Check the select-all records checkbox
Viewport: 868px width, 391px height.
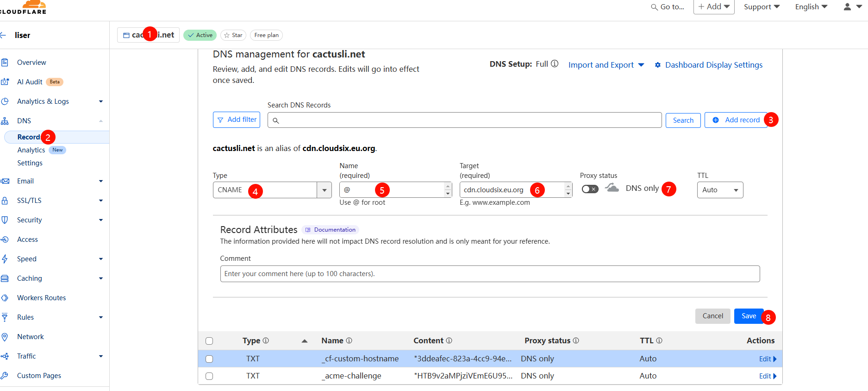click(x=209, y=341)
